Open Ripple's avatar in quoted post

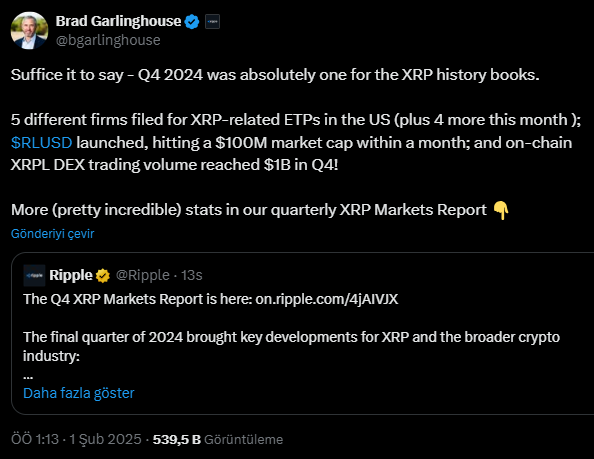[34, 275]
